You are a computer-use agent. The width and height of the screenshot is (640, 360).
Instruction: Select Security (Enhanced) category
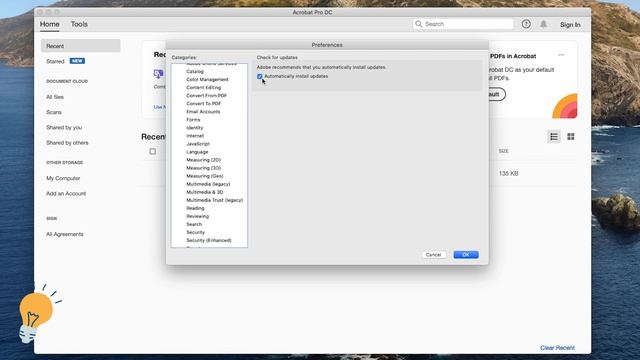[209, 240]
